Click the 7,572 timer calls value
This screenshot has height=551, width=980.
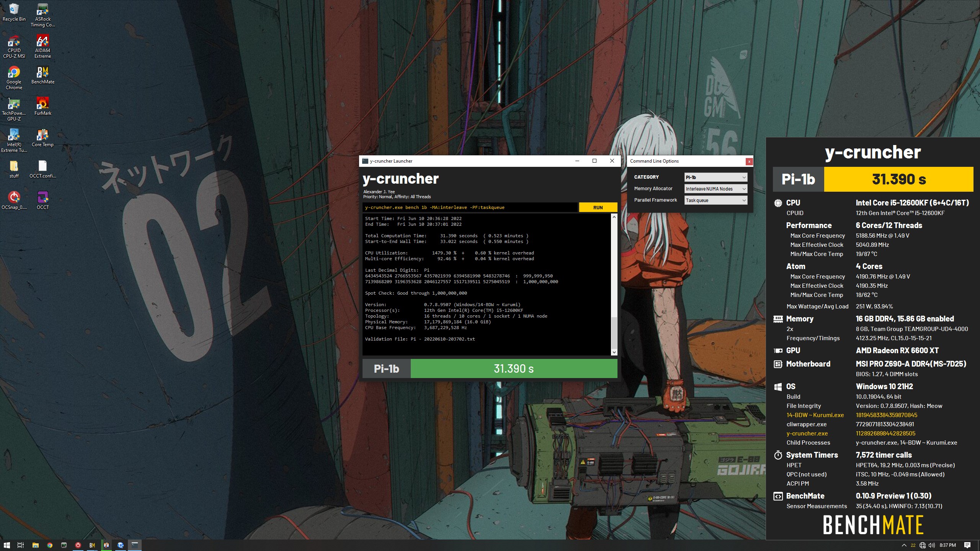(884, 455)
